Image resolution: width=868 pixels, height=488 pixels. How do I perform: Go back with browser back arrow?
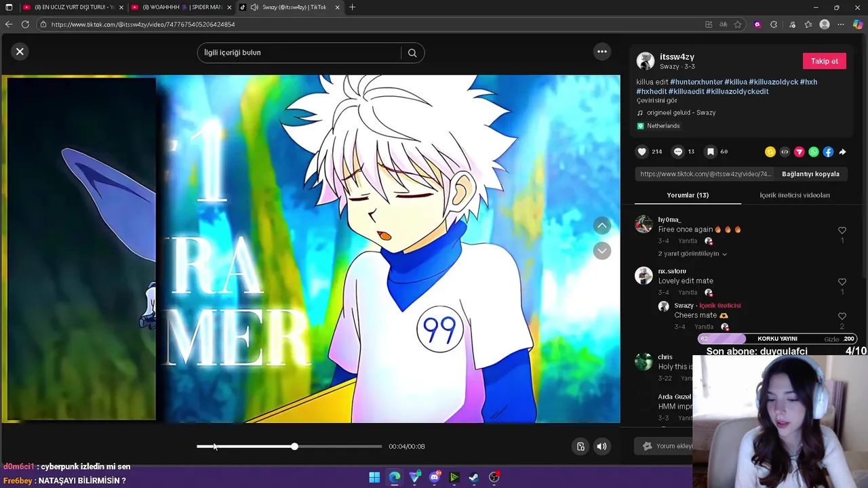tap(9, 24)
